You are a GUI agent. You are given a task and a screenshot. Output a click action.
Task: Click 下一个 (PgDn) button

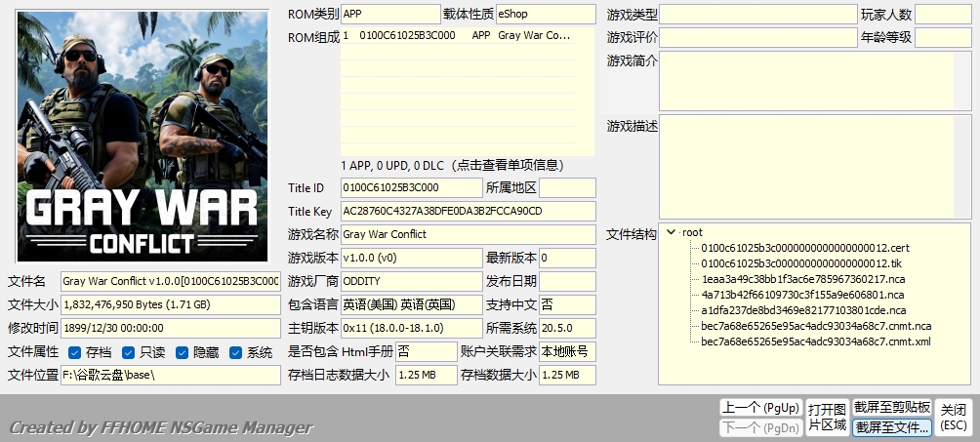pyautogui.click(x=760, y=427)
